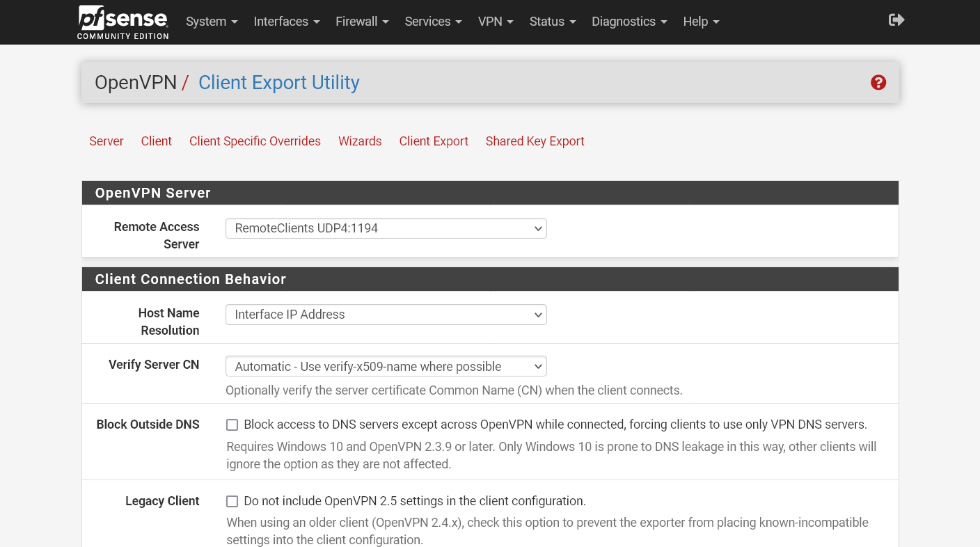Enable the Block Outside DNS checkbox
This screenshot has height=547, width=980.
tap(232, 424)
